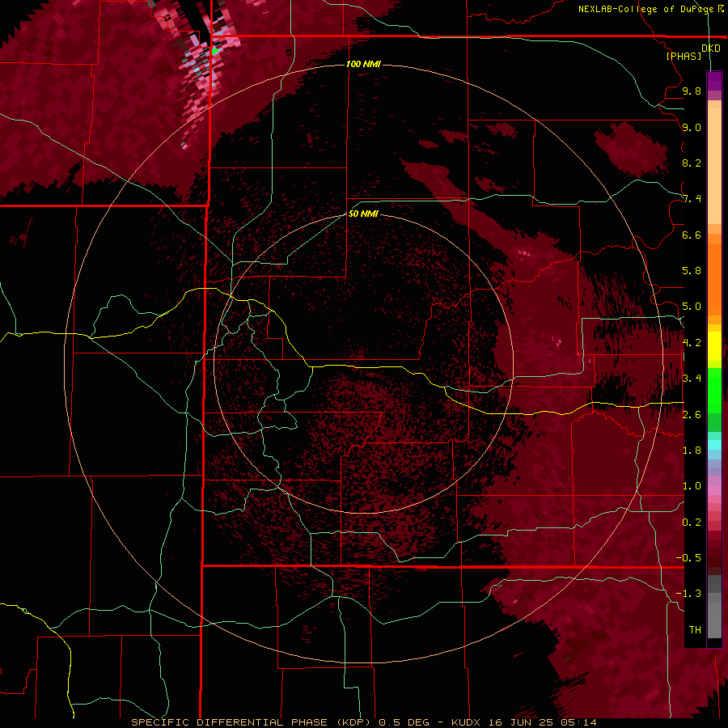Click the 0.2 value on the scale

pos(692,523)
